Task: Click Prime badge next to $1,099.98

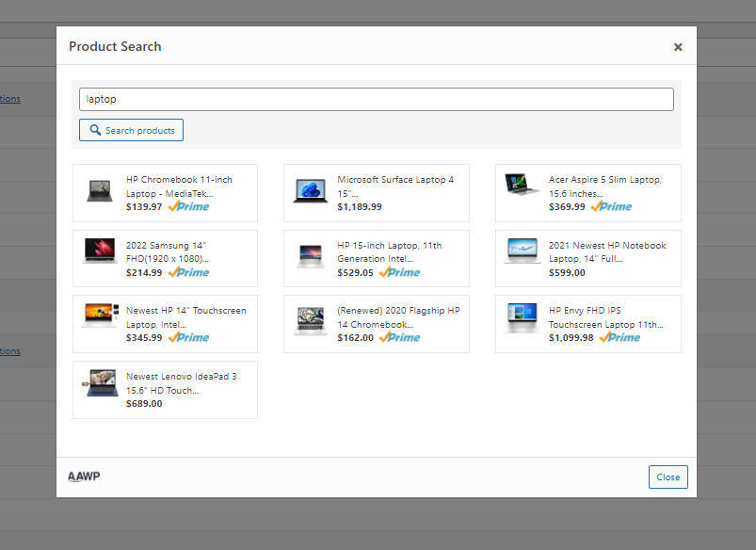Action: pos(619,337)
